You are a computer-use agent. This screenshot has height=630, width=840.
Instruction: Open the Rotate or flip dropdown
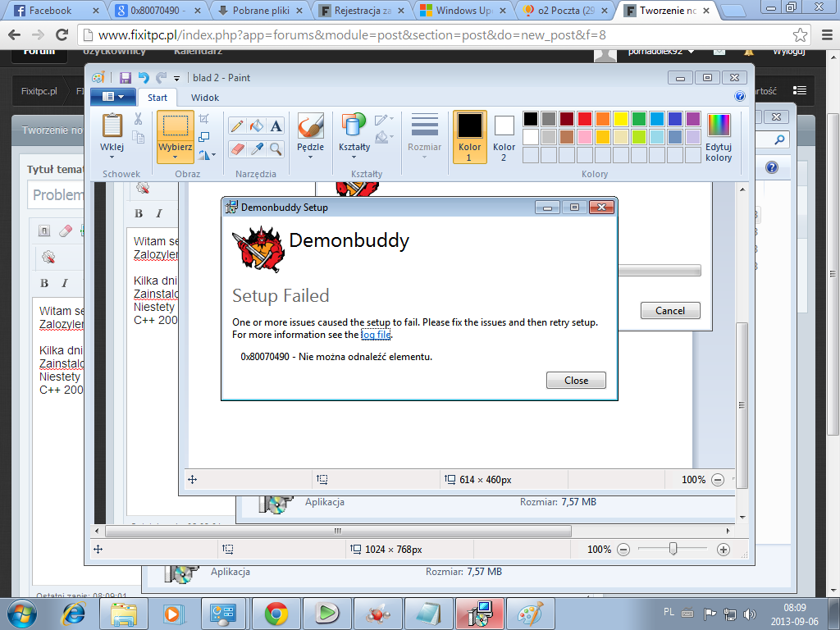pyautogui.click(x=207, y=155)
